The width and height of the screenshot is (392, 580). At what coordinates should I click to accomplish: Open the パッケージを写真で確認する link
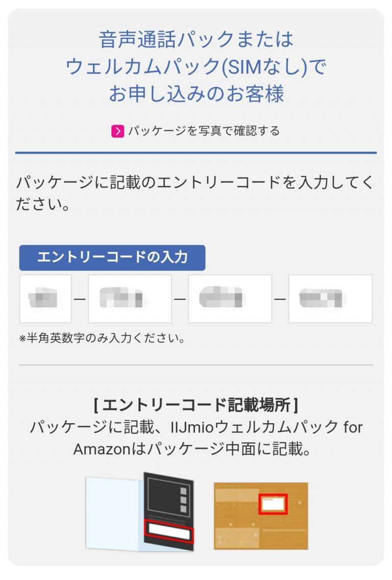[x=203, y=131]
